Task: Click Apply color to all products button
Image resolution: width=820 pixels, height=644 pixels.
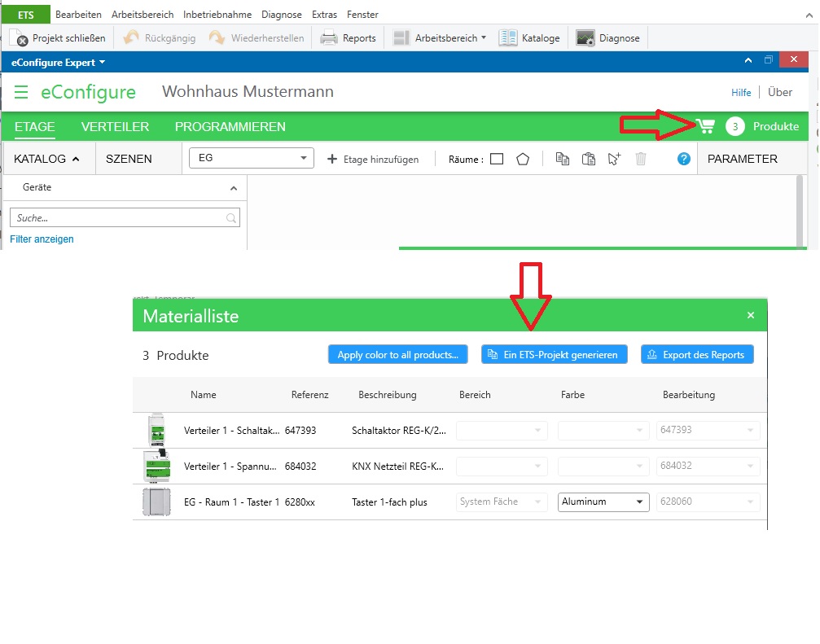Action: (398, 354)
